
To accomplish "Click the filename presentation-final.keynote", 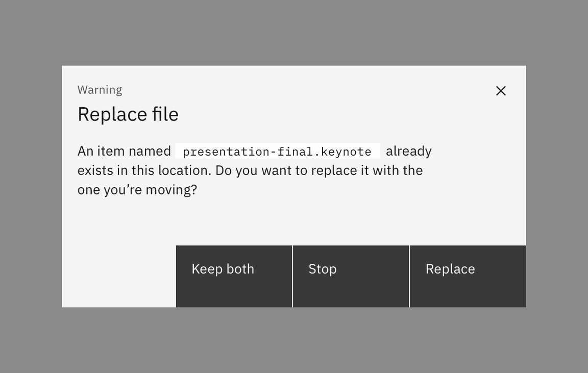I will (x=277, y=151).
